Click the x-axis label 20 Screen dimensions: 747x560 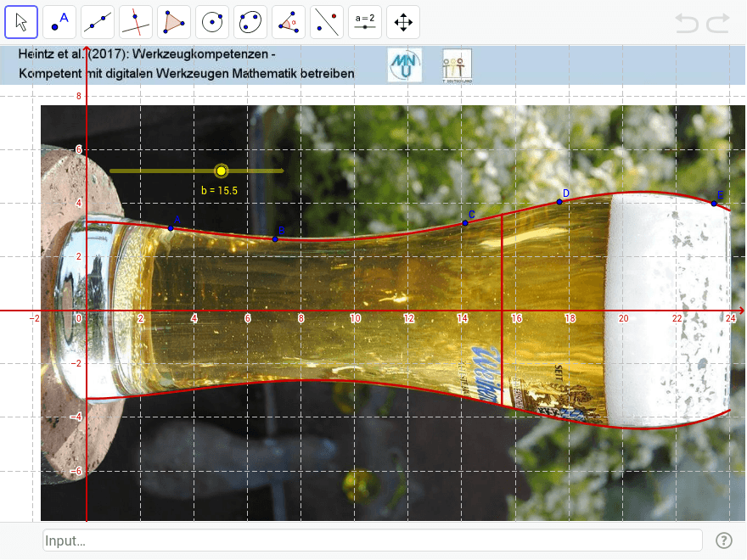(623, 318)
